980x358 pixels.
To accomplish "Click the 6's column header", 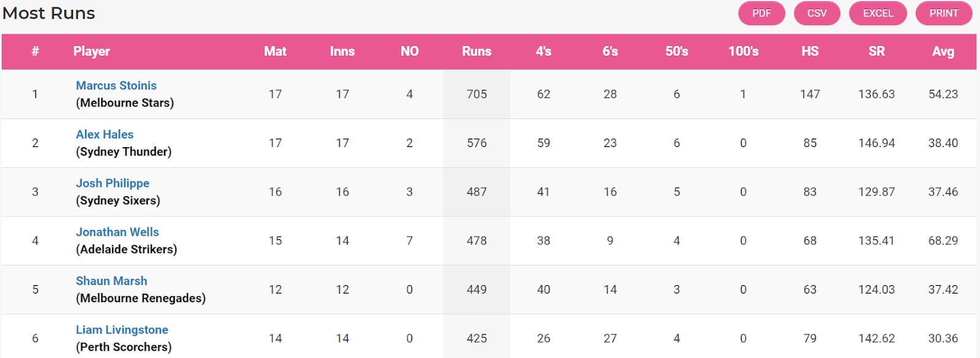I will [610, 51].
